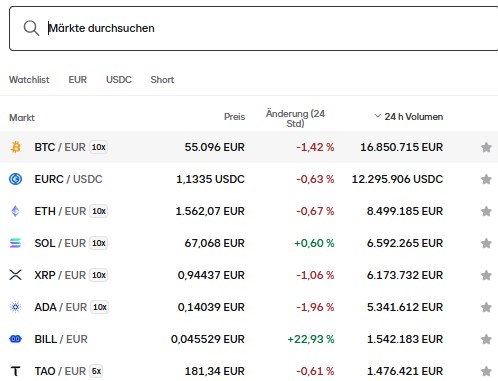This screenshot has height=381, width=498.
Task: Toggle watchlist star for ADA / EUR
Action: 486,307
